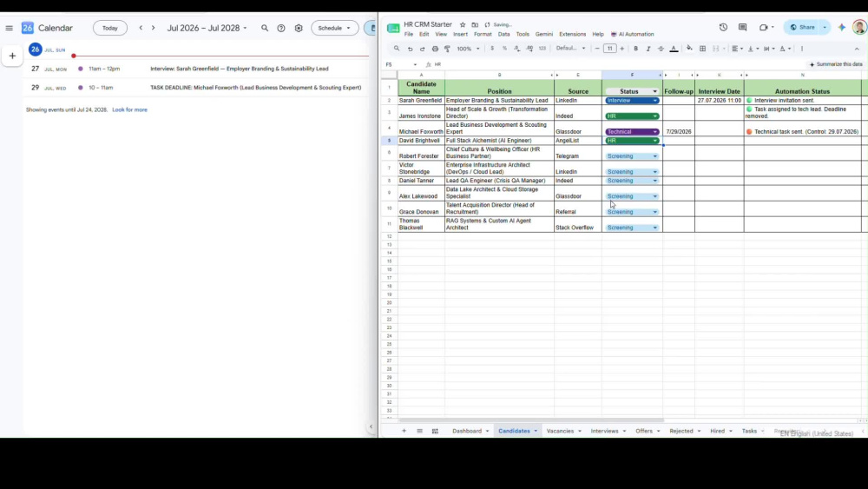Screen dimensions: 868x489
Task: Open the File menu
Action: coord(409,35)
